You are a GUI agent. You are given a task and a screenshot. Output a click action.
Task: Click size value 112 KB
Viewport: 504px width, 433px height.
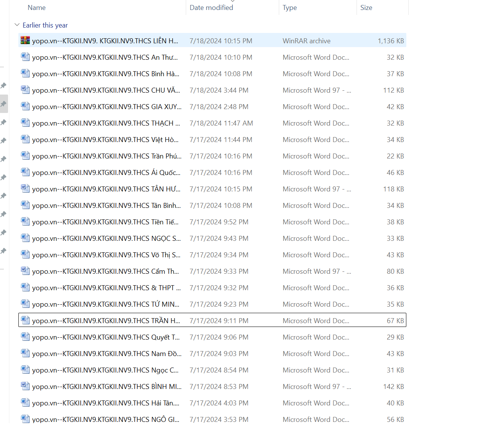393,90
